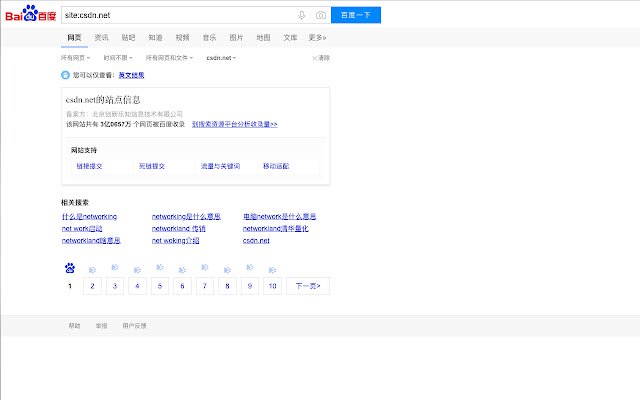Screen dimensions: 640x400
Task: Select the 网页 tab
Action: (74, 38)
